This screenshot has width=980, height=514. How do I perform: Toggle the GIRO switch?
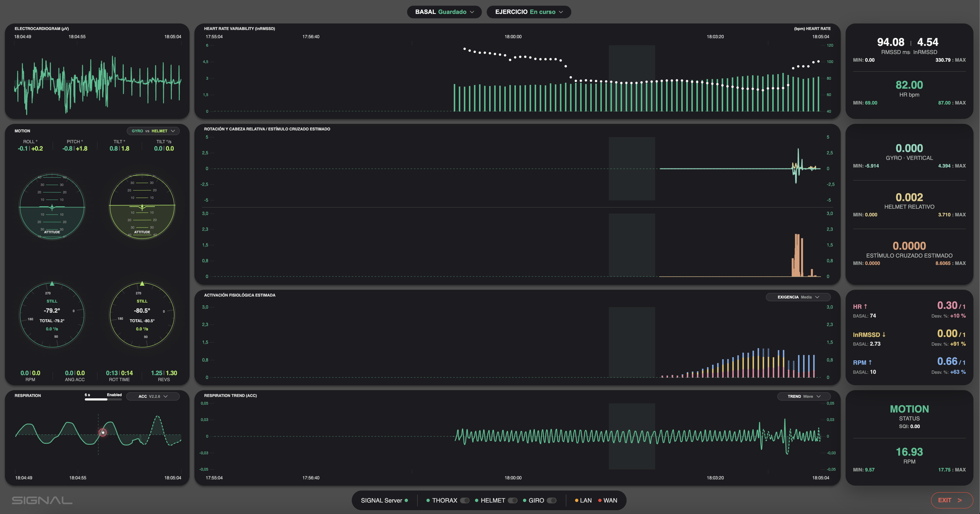pyautogui.click(x=551, y=500)
